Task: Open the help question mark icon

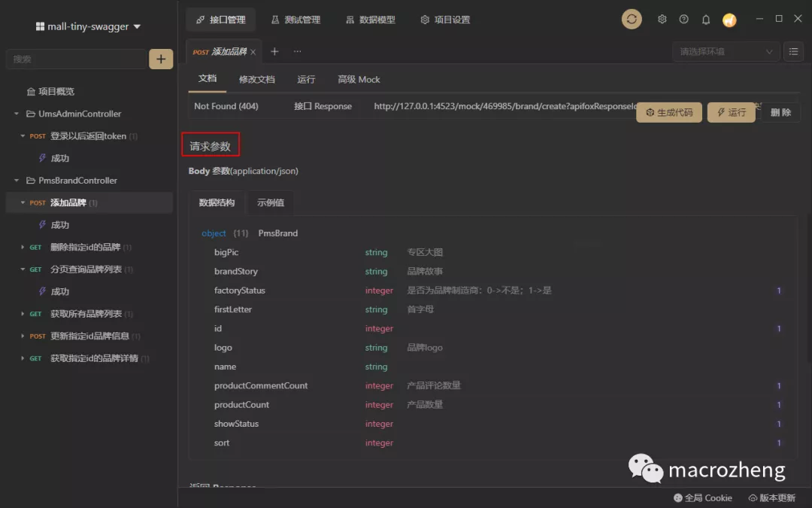Action: pos(683,20)
